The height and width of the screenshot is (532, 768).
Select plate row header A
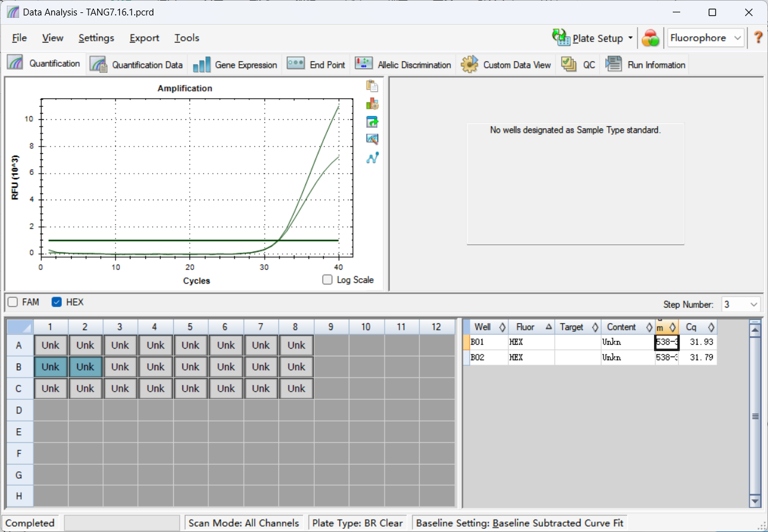(20, 345)
